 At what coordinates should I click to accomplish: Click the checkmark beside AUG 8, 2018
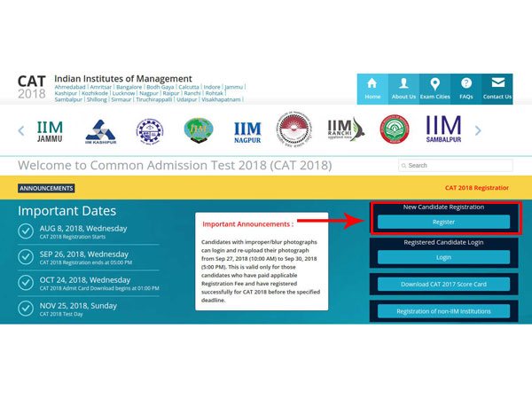tap(26, 231)
